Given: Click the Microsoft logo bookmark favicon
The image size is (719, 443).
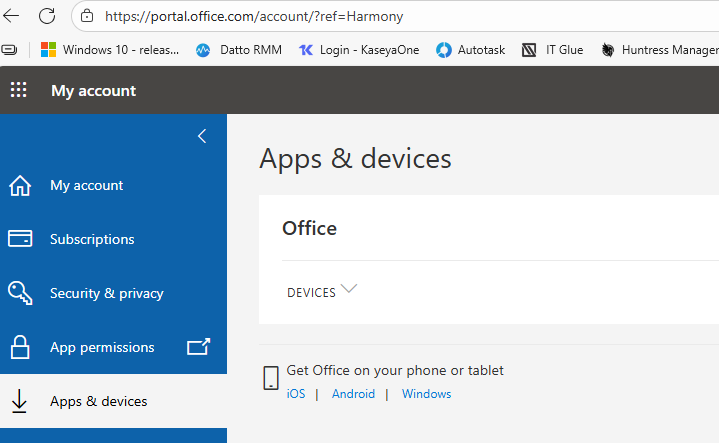Looking at the screenshot, I should click(49, 50).
